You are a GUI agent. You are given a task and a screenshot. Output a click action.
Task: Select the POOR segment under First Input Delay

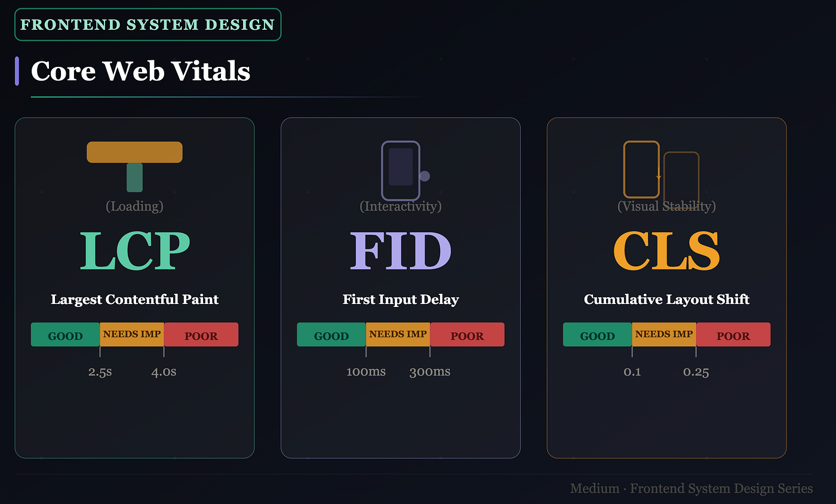(x=467, y=334)
